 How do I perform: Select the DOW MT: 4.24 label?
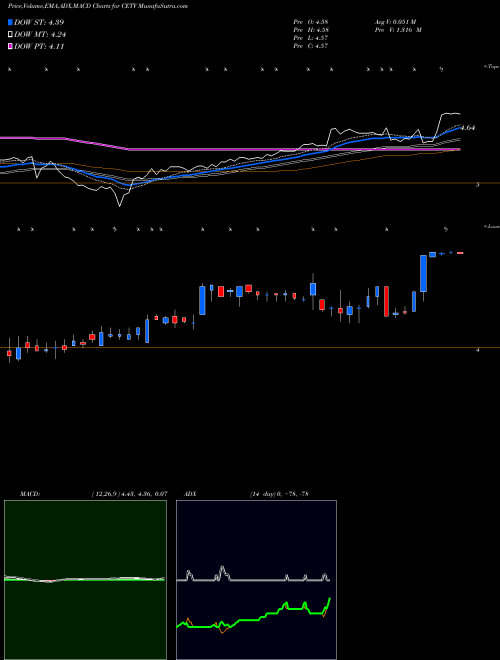pyautogui.click(x=40, y=35)
